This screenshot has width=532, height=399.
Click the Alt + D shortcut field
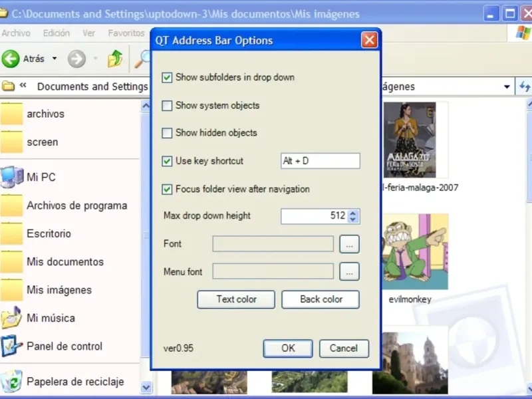coord(321,161)
